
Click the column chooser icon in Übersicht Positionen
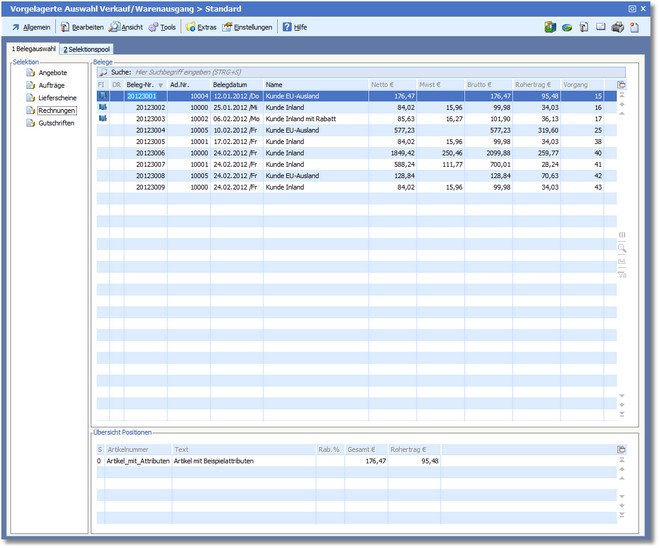tap(622, 450)
